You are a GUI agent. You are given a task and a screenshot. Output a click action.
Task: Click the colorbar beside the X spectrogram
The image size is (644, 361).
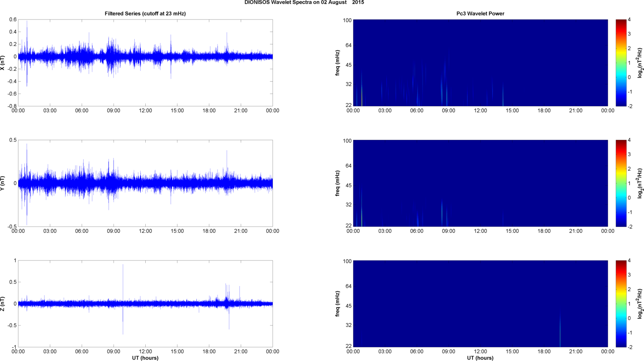[621, 63]
